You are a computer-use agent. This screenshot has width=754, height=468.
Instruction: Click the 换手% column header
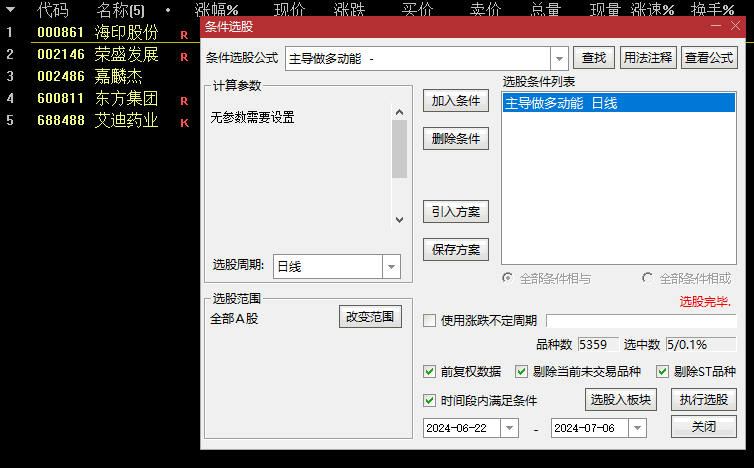point(713,10)
